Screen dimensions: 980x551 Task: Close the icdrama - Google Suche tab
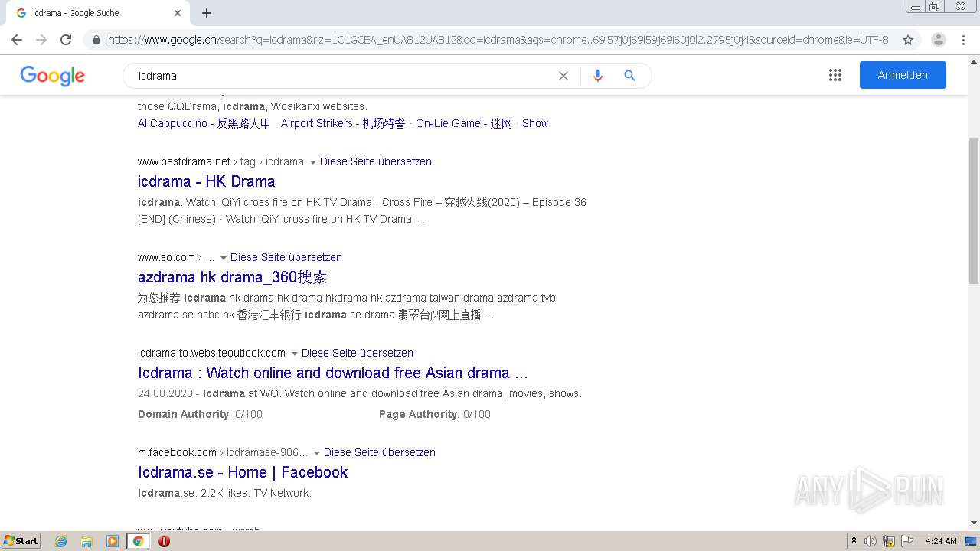pyautogui.click(x=178, y=13)
